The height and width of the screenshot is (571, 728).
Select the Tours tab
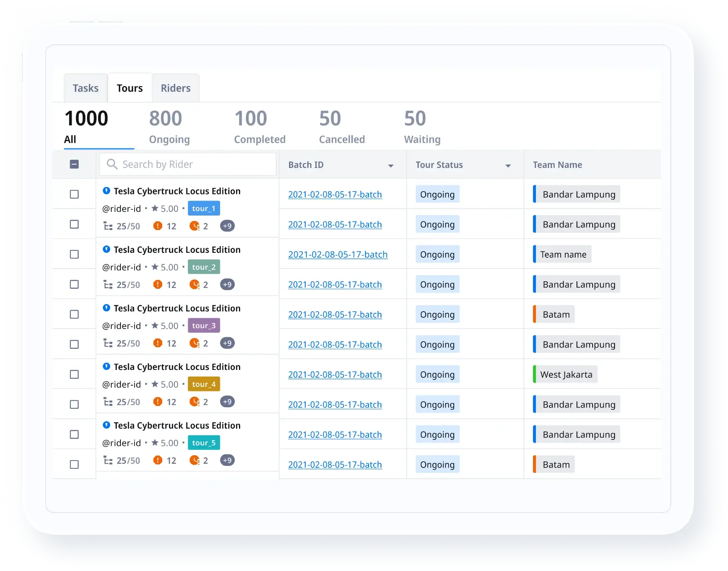click(x=130, y=88)
